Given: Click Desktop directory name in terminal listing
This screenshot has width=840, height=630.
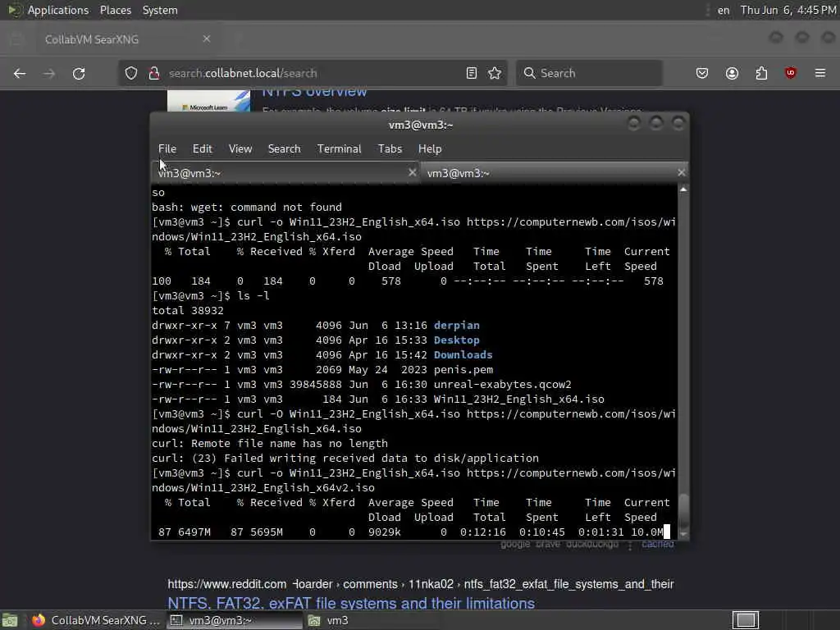Looking at the screenshot, I should (456, 340).
